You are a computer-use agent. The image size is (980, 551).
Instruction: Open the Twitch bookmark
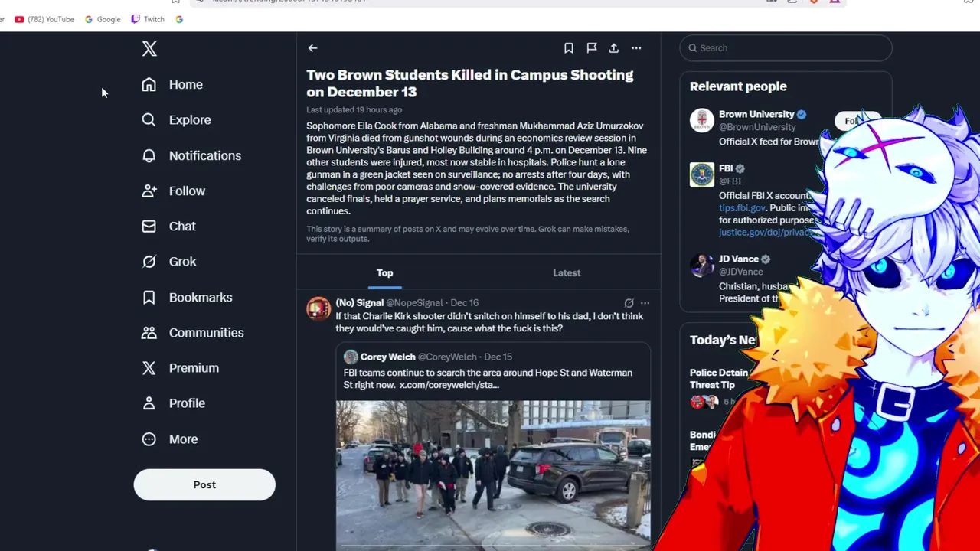148,19
